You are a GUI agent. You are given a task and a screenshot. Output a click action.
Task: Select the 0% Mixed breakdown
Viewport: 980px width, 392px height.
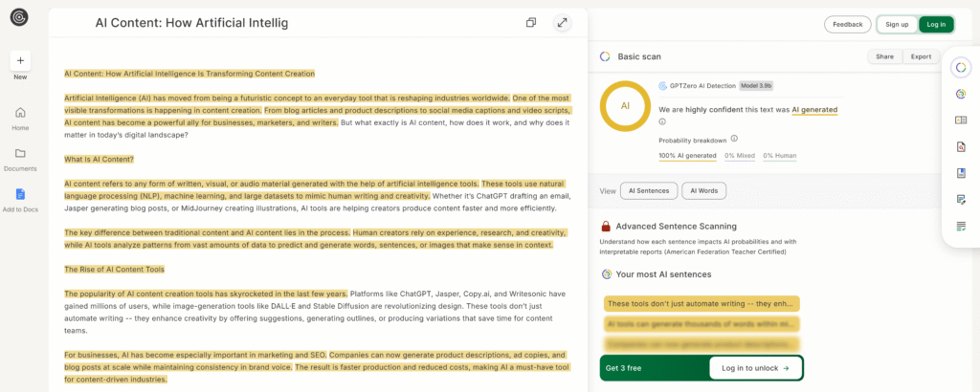(740, 156)
